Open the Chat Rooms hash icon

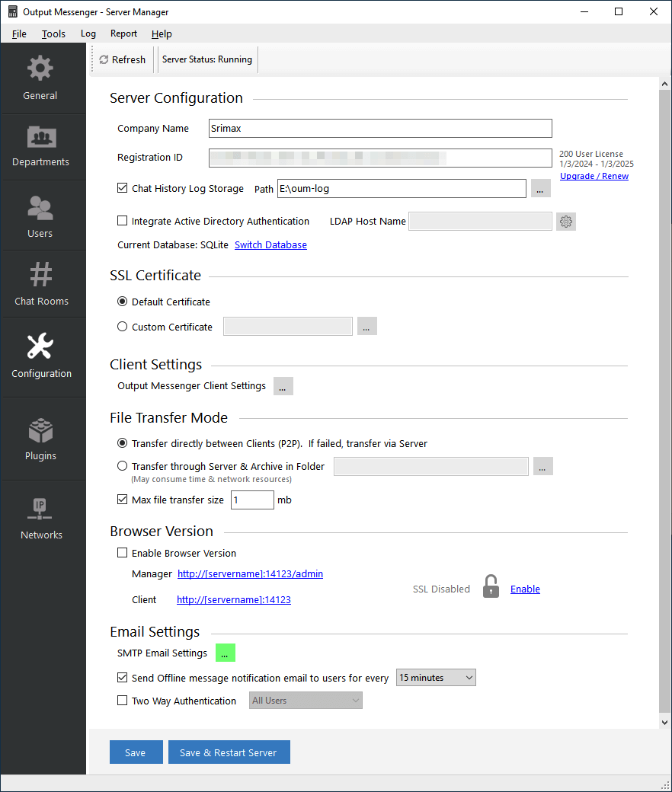[41, 274]
